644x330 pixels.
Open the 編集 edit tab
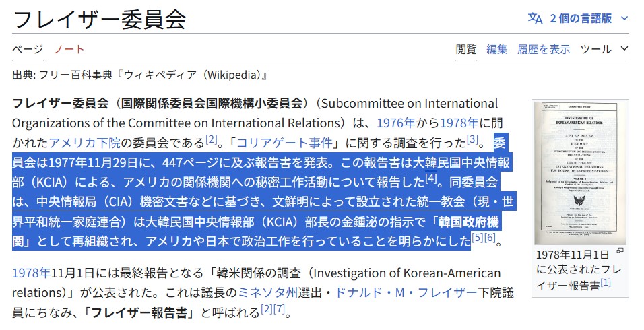[x=497, y=49]
